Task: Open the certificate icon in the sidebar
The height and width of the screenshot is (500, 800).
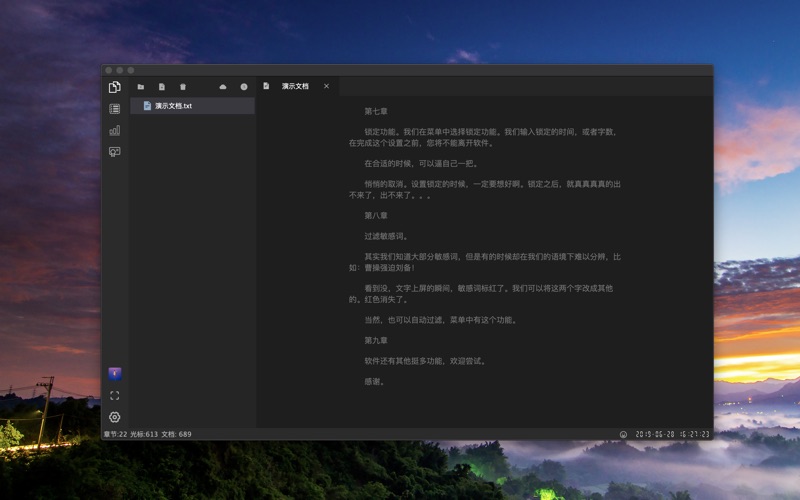Action: click(x=115, y=152)
